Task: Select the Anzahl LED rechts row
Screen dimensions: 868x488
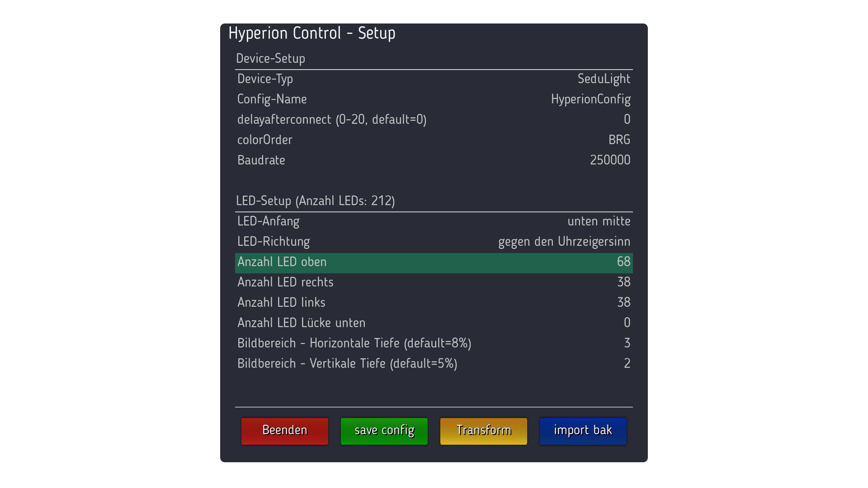Action: 434,282
